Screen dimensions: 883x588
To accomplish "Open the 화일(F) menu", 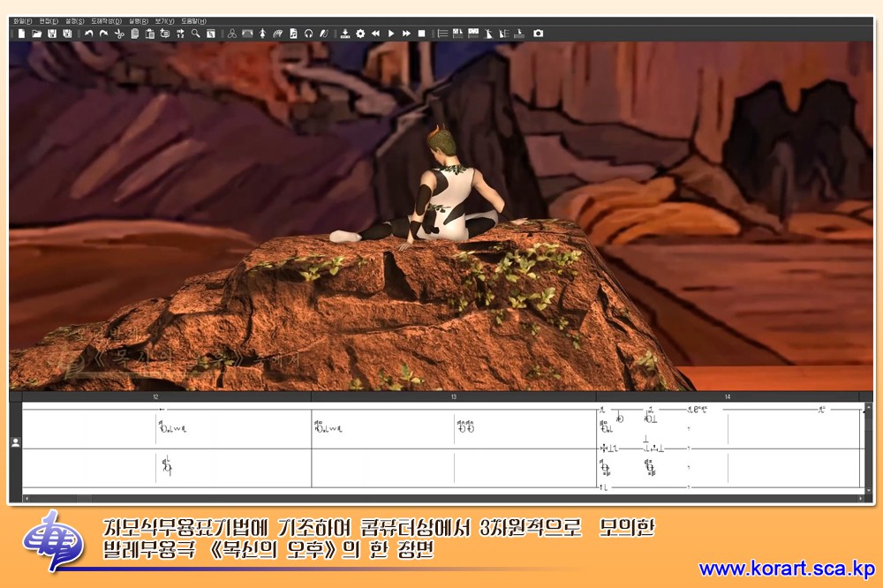I will click(23, 21).
